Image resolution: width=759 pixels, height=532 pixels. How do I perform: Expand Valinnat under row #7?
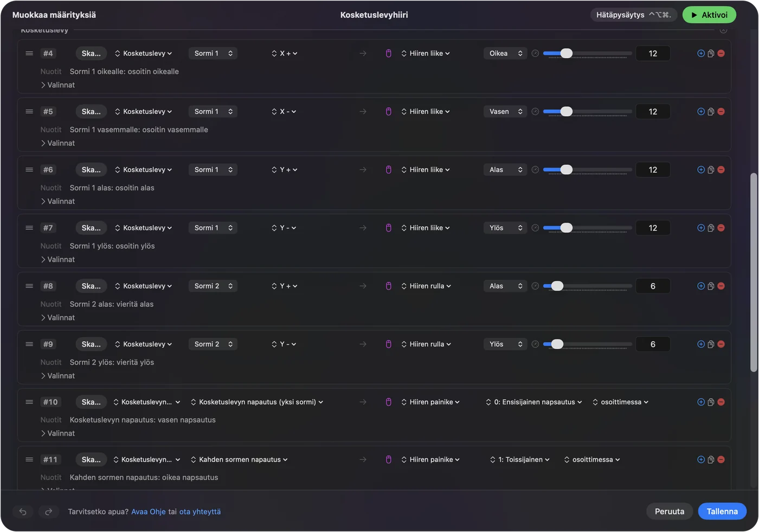pos(57,260)
